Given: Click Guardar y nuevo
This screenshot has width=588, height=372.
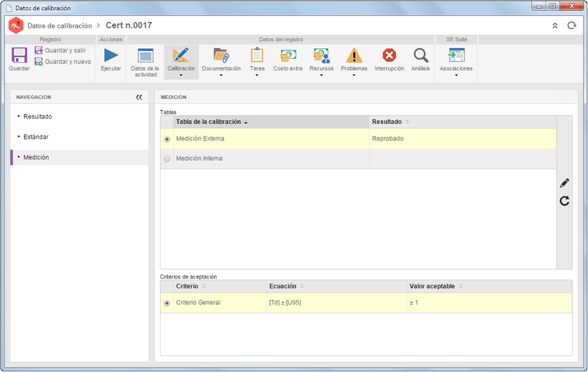Looking at the screenshot, I should [x=63, y=61].
